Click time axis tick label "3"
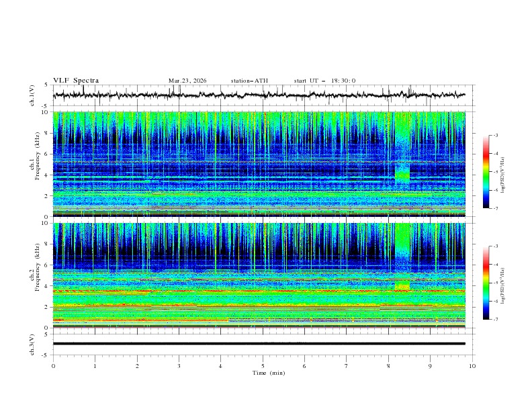532x411 pixels. click(179, 366)
